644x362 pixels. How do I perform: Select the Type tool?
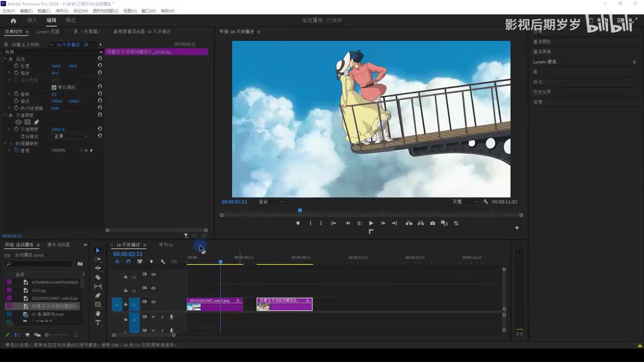[x=98, y=323]
